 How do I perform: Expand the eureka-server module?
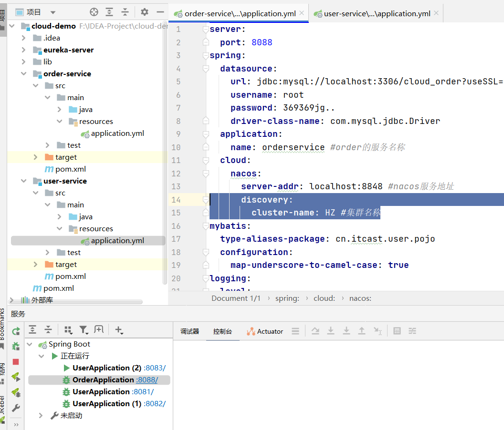click(x=23, y=50)
